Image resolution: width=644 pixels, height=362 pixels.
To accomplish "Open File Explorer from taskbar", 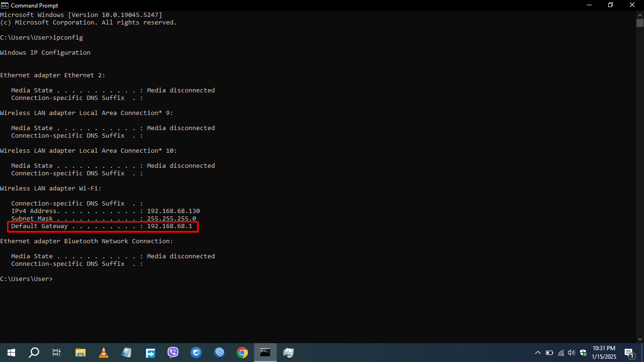I will [81, 353].
